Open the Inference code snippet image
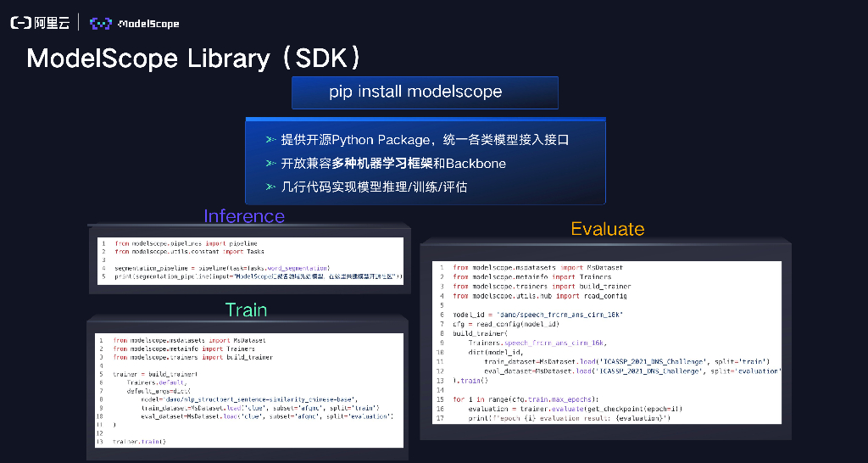 coord(250,261)
